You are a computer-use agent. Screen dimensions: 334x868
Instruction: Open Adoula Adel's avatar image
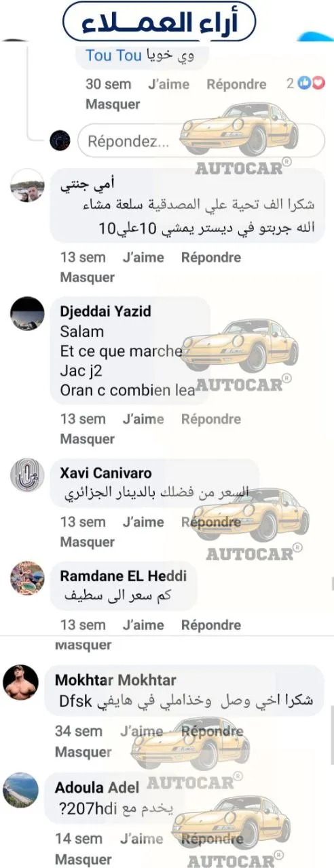pos(20,790)
